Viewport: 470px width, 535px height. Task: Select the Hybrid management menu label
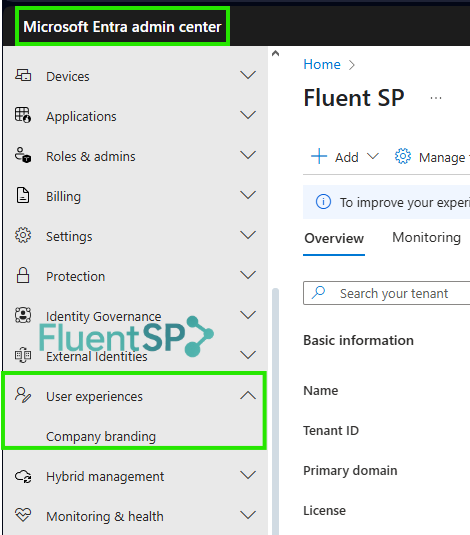coord(105,477)
